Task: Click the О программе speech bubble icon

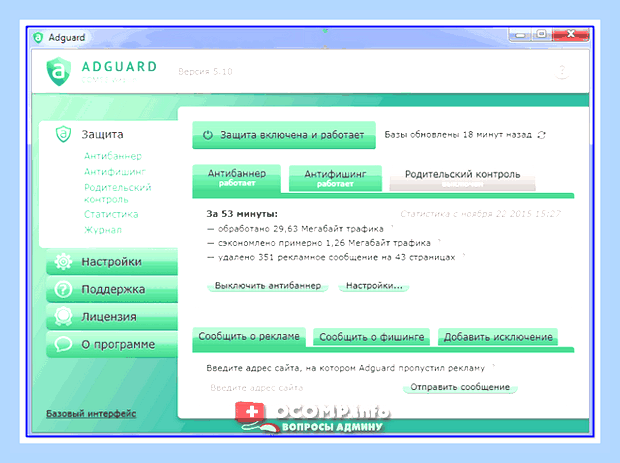Action: pos(63,344)
